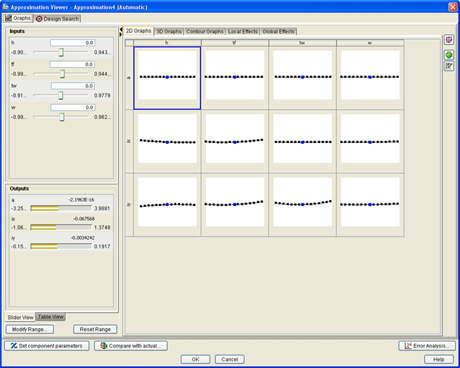Click the Modify Range button
The width and height of the screenshot is (460, 368).
[x=30, y=329]
